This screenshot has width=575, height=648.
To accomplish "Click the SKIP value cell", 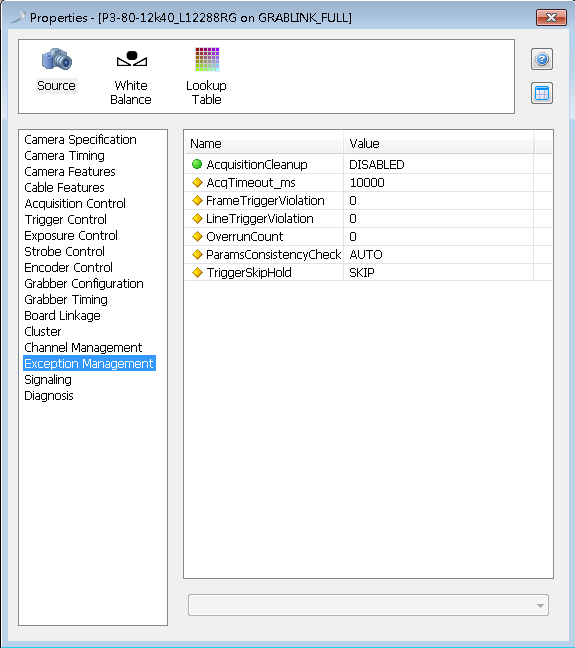I will [x=438, y=272].
